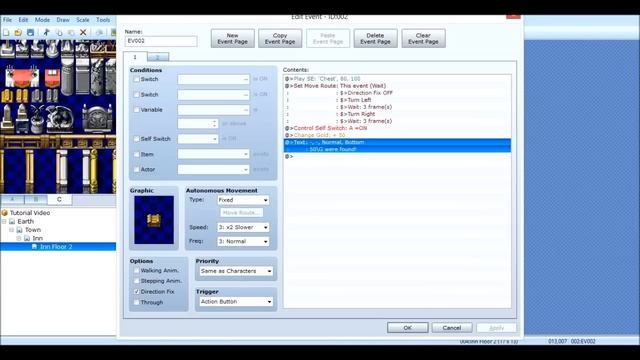
Task: Open the Freq dropdown
Action: pos(243,241)
